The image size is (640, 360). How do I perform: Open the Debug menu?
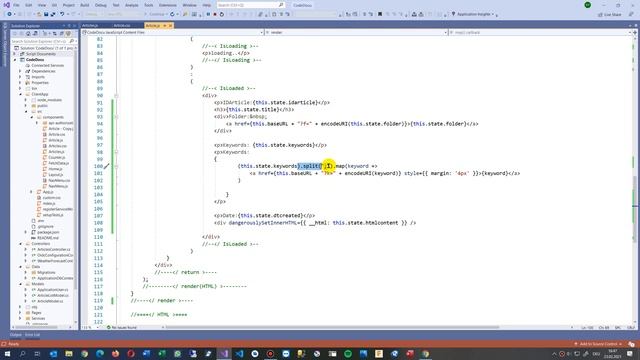(x=100, y=5)
